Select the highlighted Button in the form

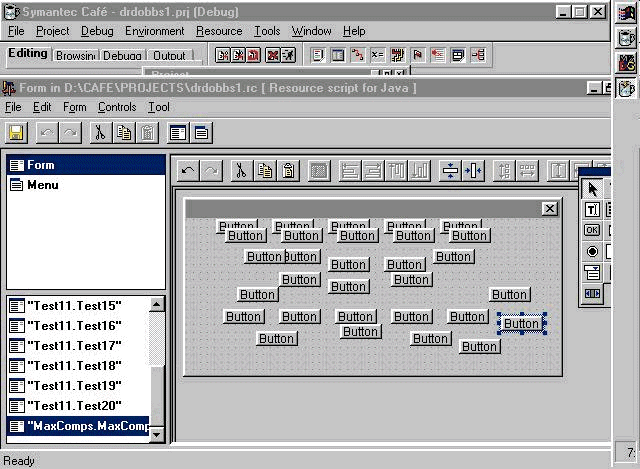click(521, 323)
